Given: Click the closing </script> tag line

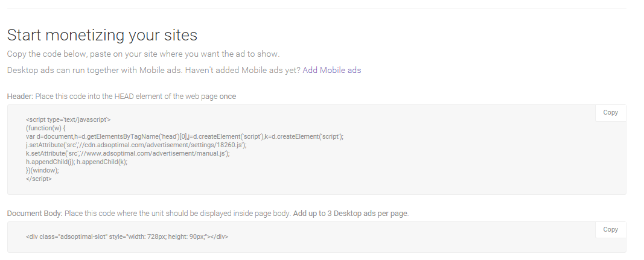Looking at the screenshot, I should (x=39, y=179).
